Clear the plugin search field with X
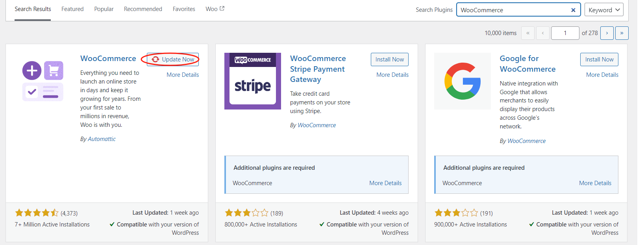The image size is (644, 245). click(573, 10)
